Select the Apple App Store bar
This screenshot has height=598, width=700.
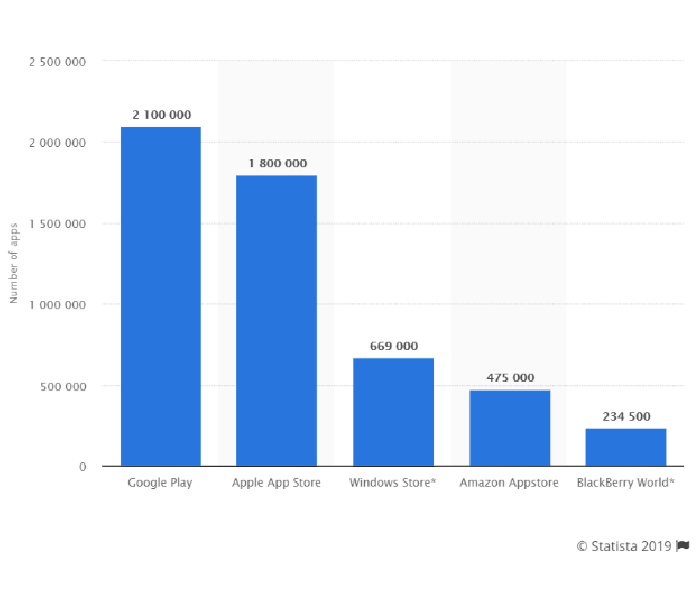tap(276, 320)
